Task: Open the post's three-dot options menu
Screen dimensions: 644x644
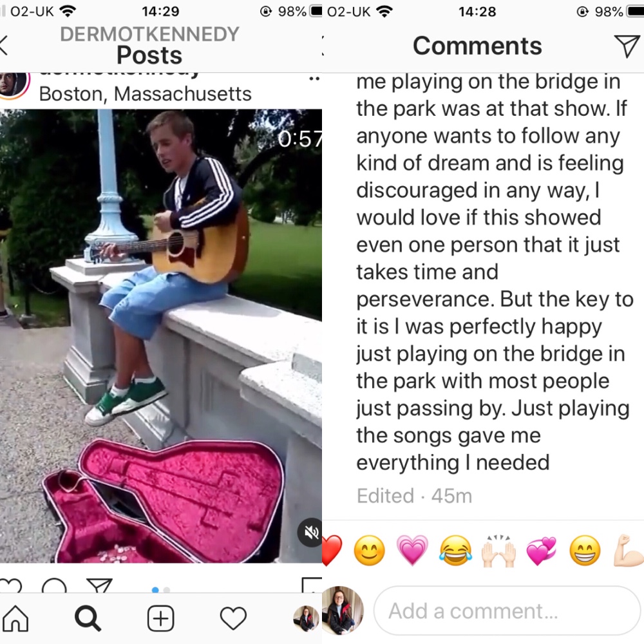Action: pos(314,79)
